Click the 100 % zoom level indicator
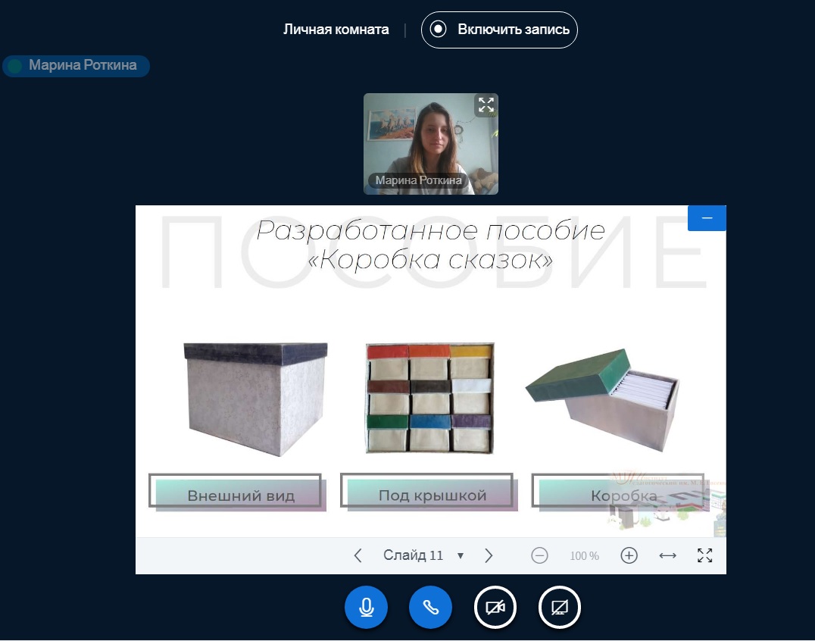815x644 pixels. 584,556
